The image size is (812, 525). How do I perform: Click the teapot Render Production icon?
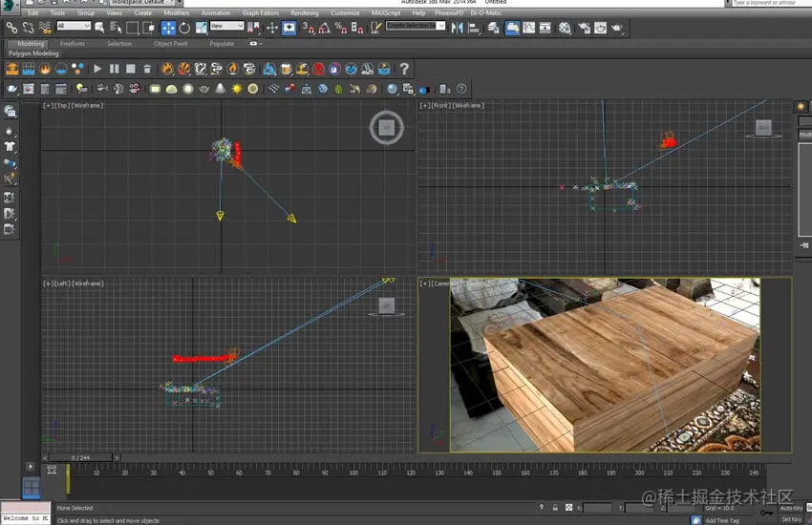[616, 28]
